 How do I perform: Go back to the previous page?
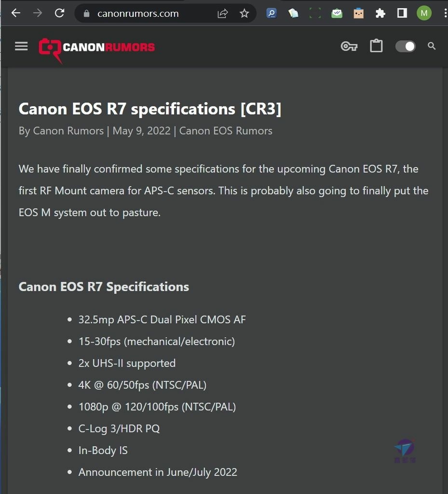(x=16, y=13)
